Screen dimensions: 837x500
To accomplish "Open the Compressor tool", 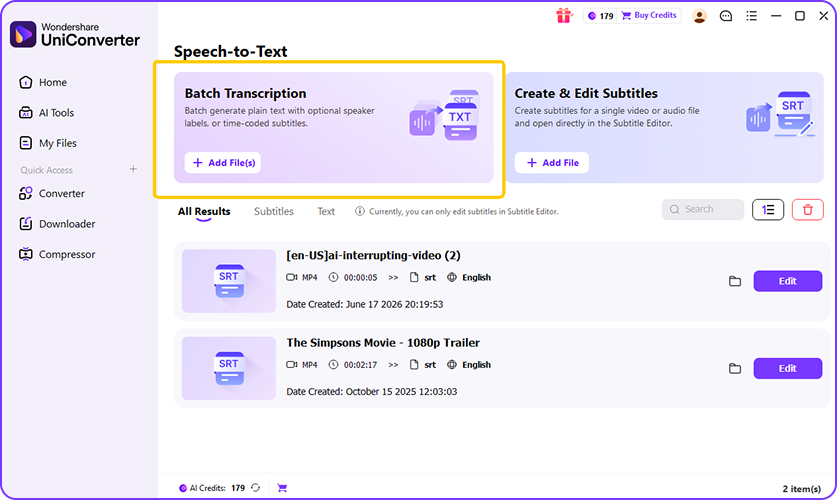I will tap(57, 254).
